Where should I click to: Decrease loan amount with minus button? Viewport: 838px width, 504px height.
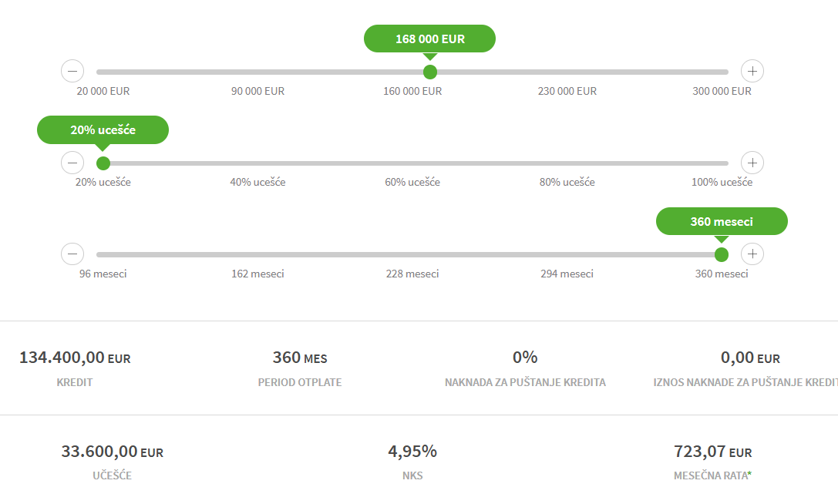click(x=72, y=72)
